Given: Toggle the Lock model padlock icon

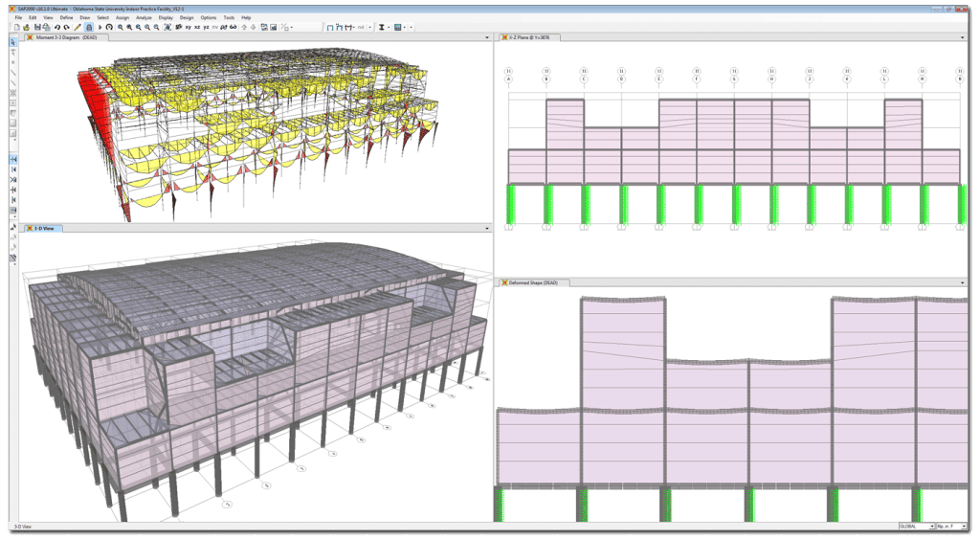Looking at the screenshot, I should coord(89,27).
